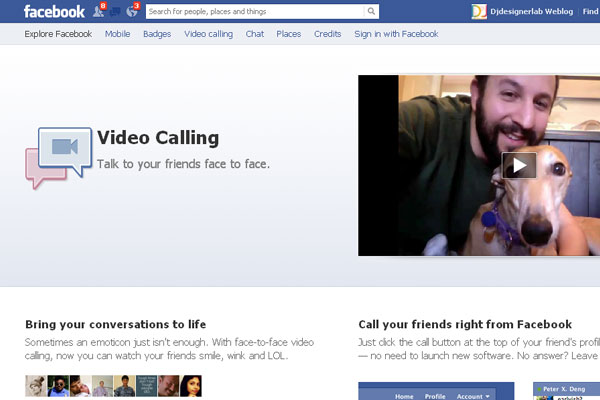This screenshot has width=600, height=400.
Task: Click the search magnifier icon
Action: coord(371,11)
